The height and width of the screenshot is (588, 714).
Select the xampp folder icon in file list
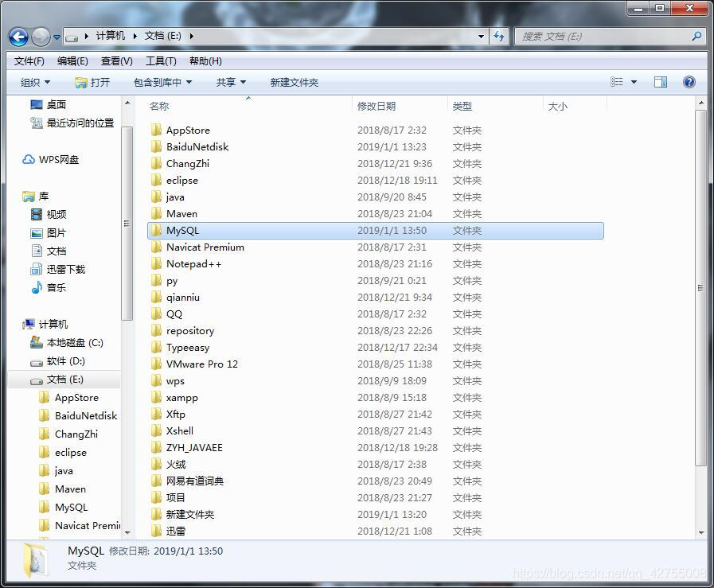tap(156, 398)
